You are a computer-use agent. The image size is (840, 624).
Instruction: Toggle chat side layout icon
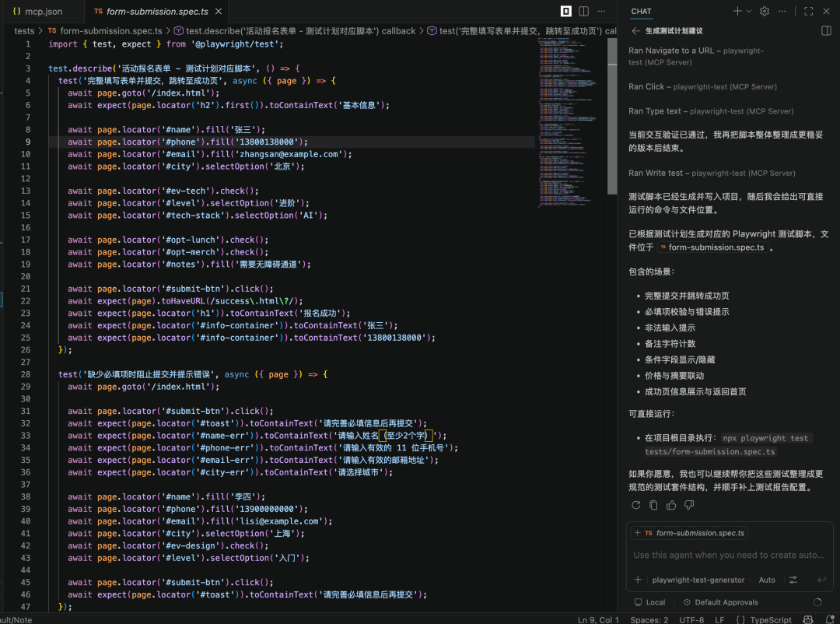(x=826, y=31)
